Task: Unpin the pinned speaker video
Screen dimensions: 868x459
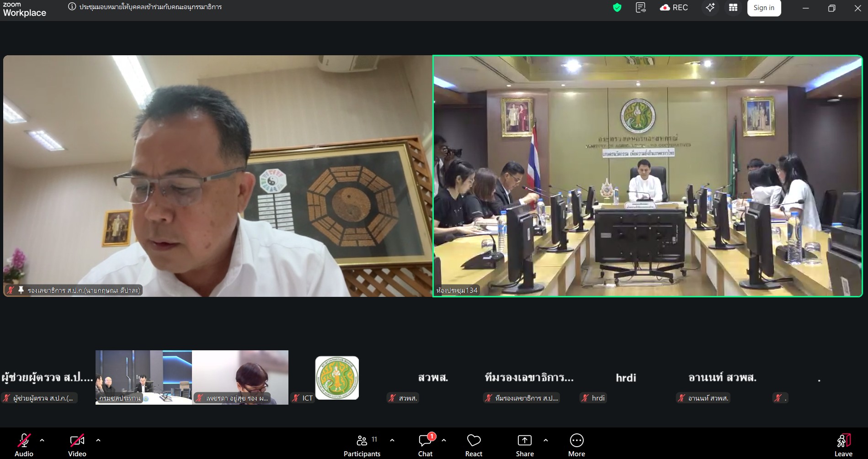Action: pos(21,290)
